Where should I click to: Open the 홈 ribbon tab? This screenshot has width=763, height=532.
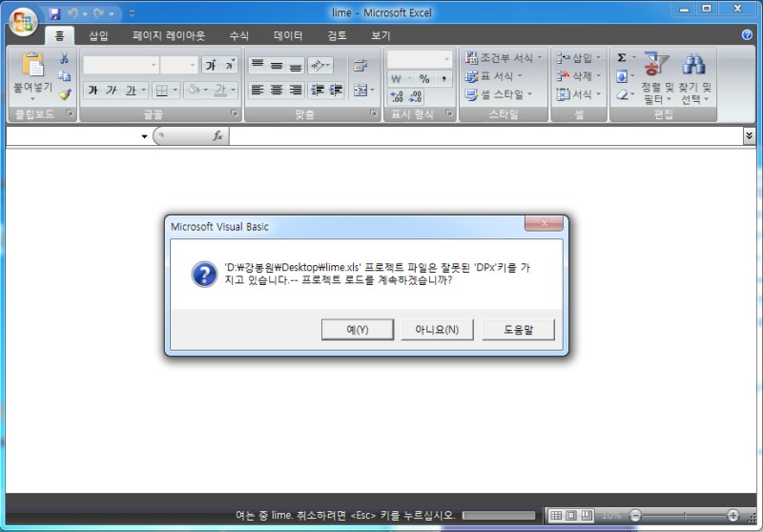(x=59, y=35)
